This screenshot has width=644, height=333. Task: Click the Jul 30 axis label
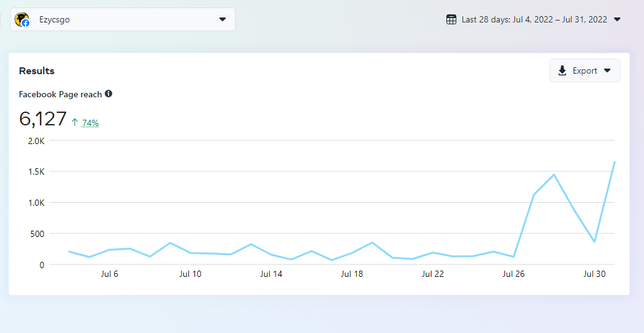pos(594,274)
